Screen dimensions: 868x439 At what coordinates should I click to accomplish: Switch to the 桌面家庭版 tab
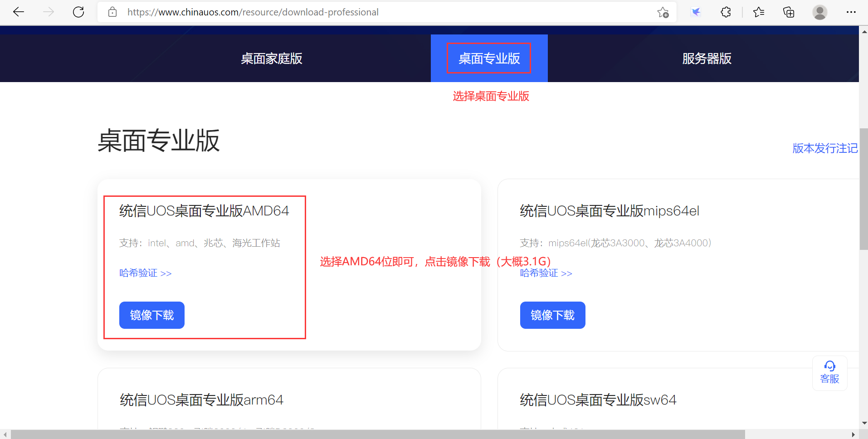pos(271,59)
